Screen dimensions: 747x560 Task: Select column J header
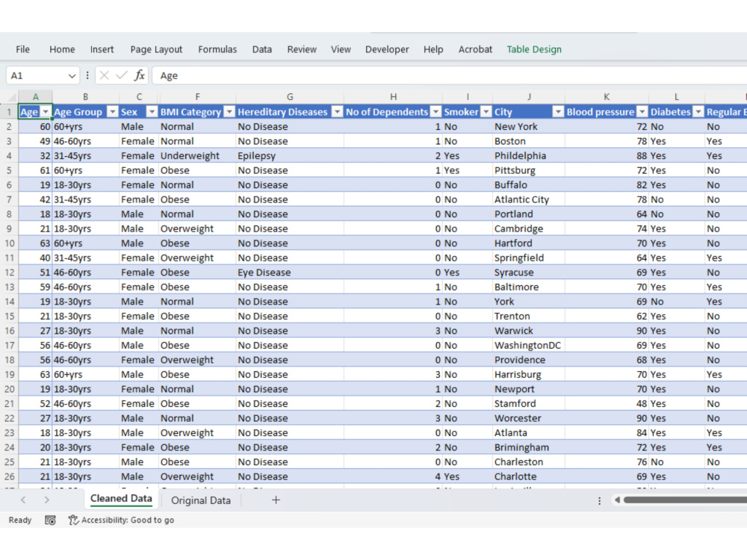coord(529,96)
